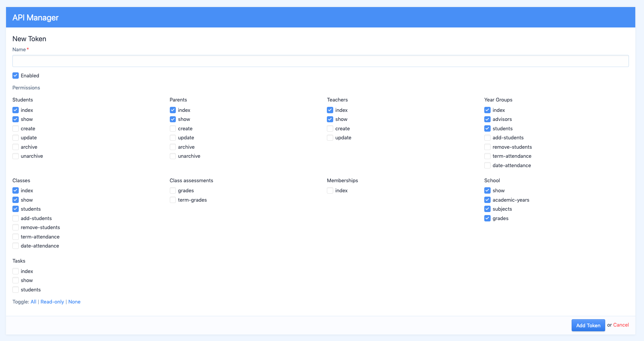The image size is (644, 341).
Task: Check the Memberships index checkbox
Action: click(330, 191)
